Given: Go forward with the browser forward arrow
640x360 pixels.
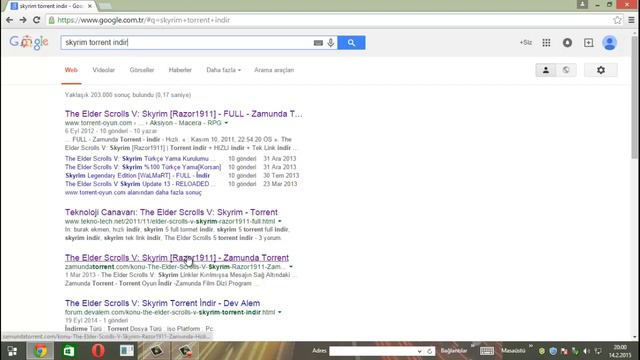Looking at the screenshot, I should click(x=23, y=20).
